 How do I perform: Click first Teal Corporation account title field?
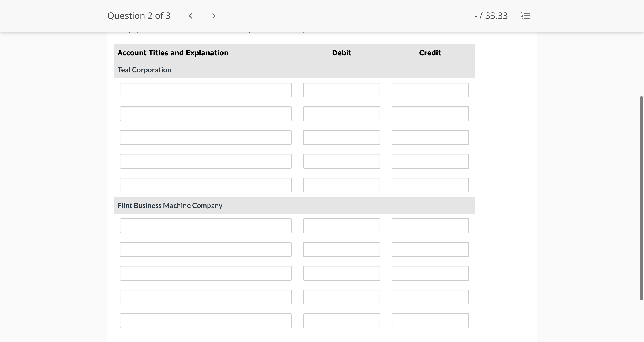[x=205, y=90]
